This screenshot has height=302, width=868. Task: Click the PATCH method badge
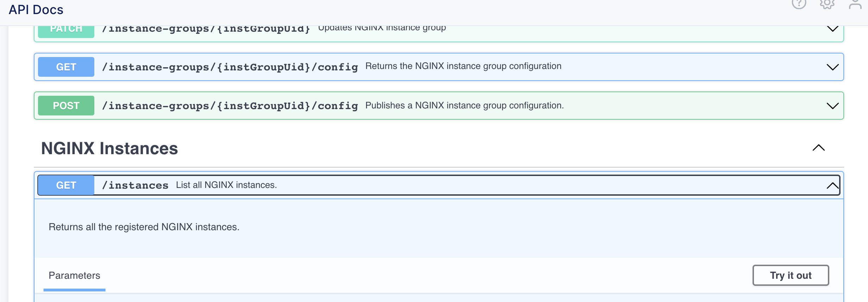tap(66, 31)
